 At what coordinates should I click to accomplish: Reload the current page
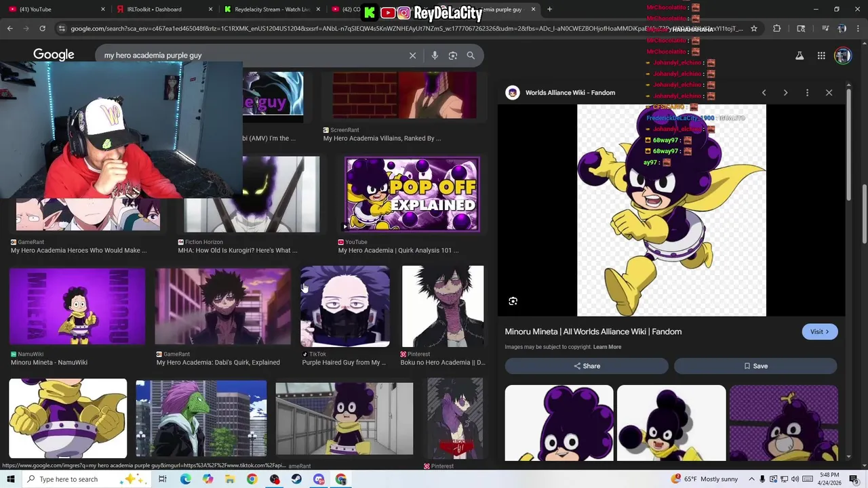[x=42, y=28]
